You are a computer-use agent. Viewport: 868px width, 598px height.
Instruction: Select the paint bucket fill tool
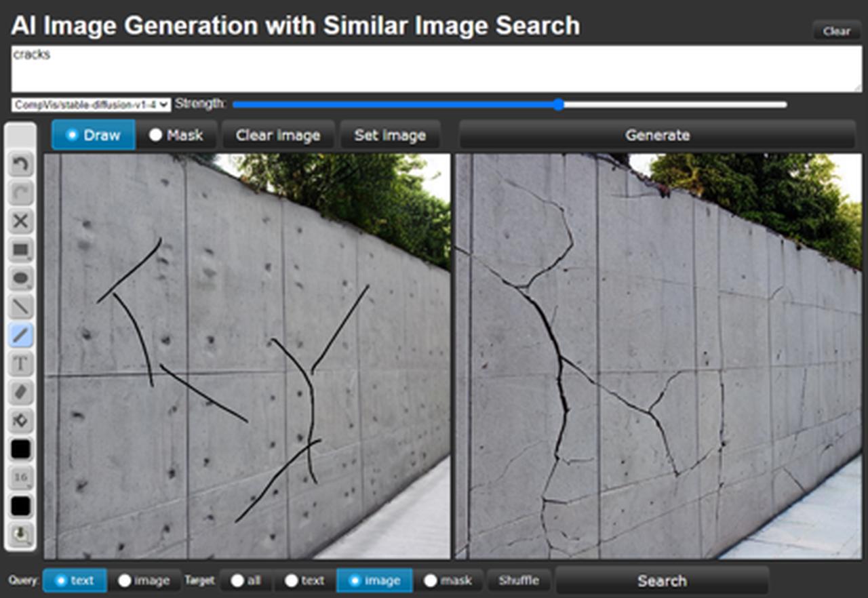click(x=20, y=420)
